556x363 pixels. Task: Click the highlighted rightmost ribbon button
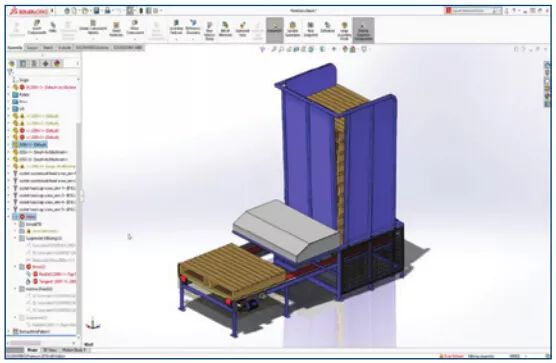[x=363, y=30]
